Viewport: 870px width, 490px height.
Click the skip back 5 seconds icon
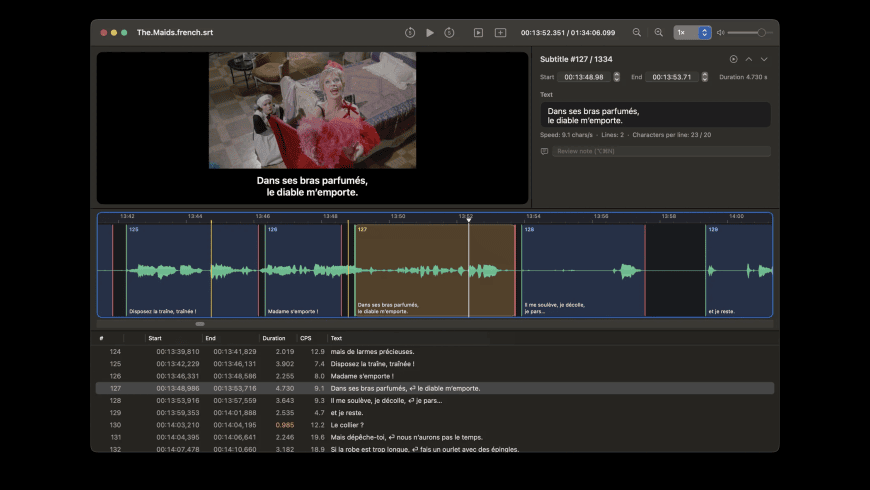click(x=409, y=33)
